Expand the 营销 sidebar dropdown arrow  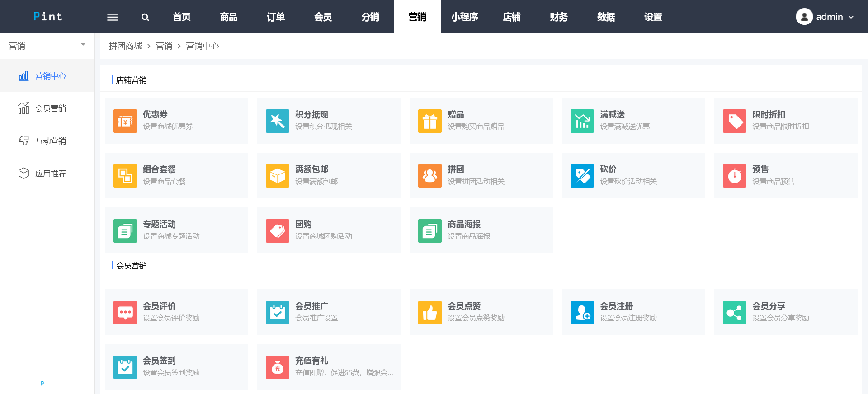pyautogui.click(x=83, y=44)
